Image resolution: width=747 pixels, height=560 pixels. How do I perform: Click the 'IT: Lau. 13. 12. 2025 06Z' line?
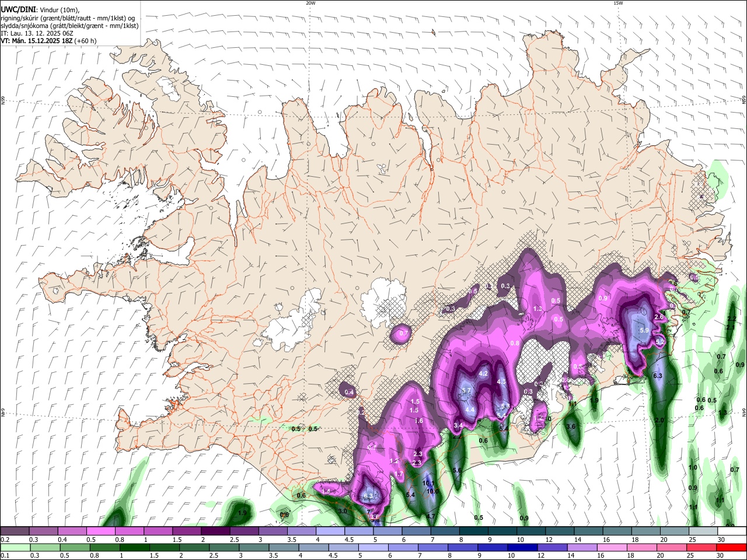pos(37,33)
